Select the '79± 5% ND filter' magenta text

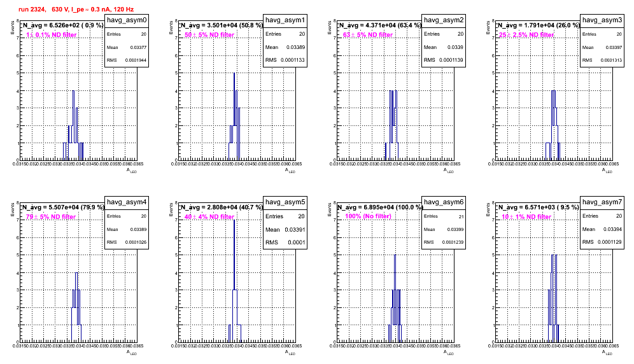(x=51, y=217)
